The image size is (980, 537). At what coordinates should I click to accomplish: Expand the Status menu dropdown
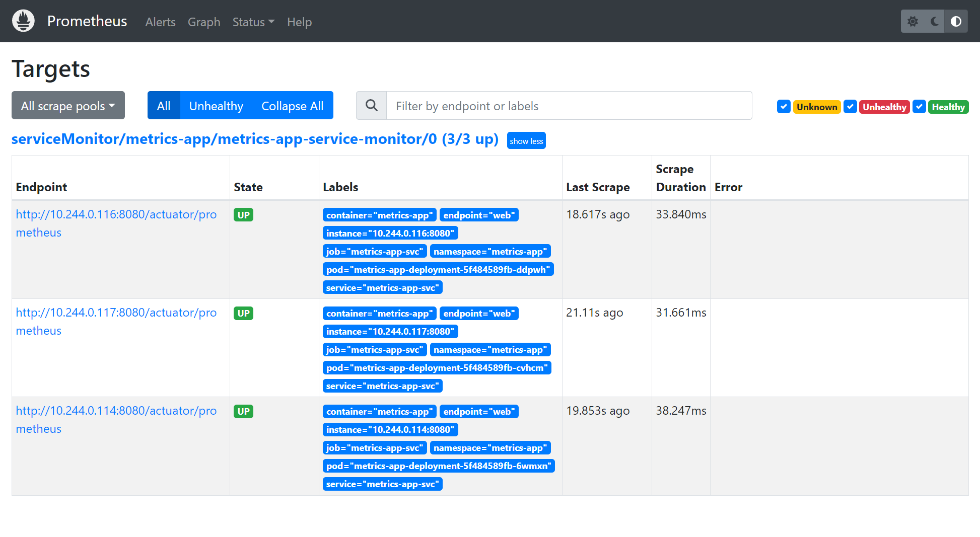click(x=253, y=22)
